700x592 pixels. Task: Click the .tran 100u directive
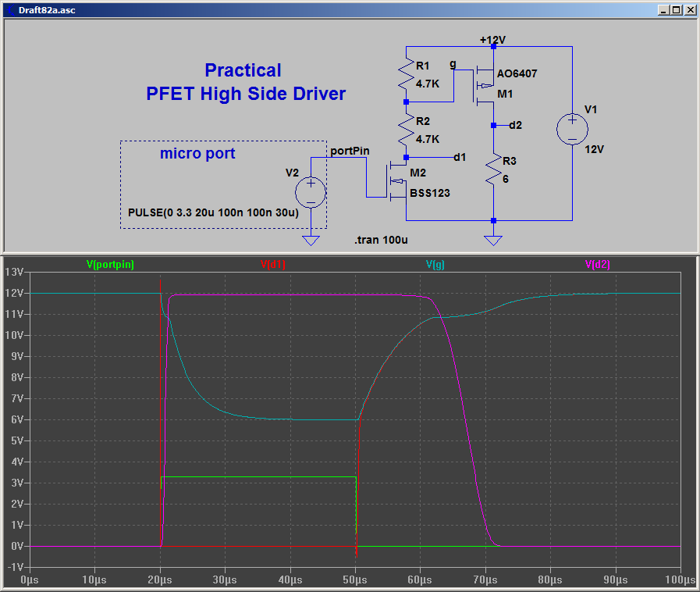tap(382, 240)
